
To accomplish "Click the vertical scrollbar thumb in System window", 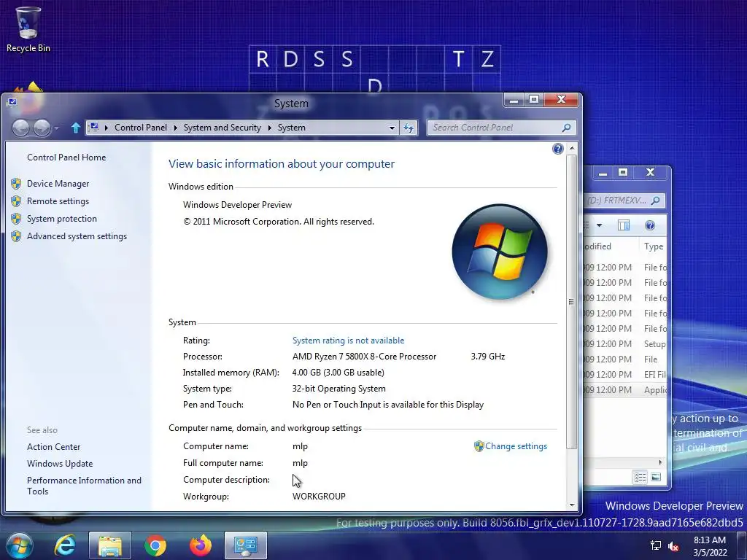I will 572,301.
